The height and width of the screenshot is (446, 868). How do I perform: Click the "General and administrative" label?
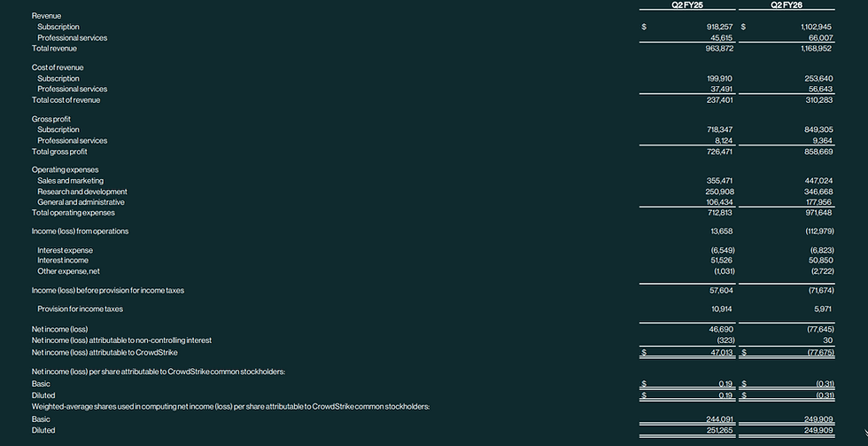click(x=81, y=202)
